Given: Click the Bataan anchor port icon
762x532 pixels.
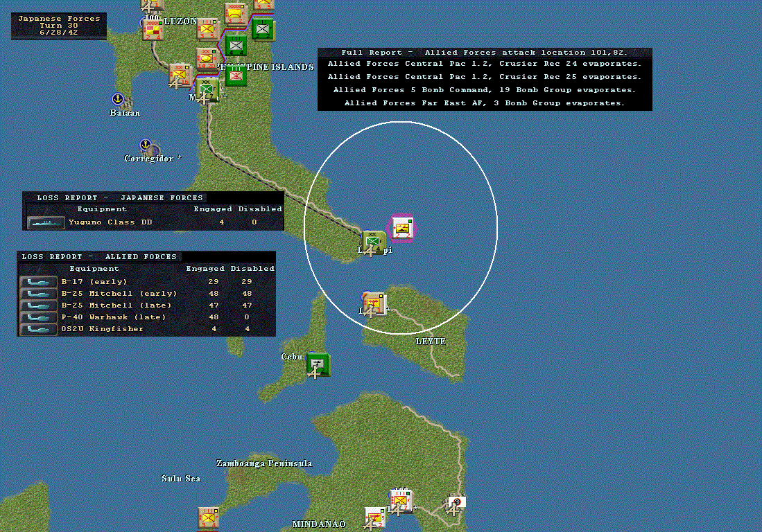Looking at the screenshot, I should tap(118, 98).
